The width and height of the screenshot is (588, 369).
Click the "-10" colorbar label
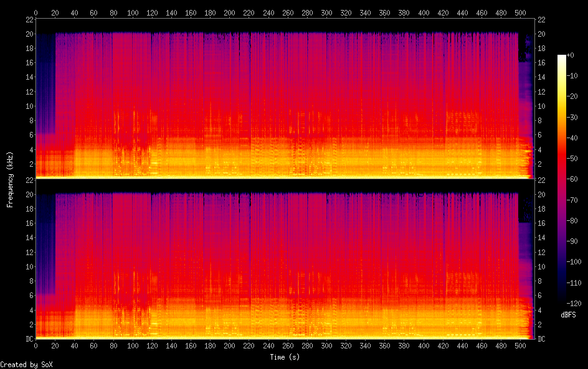pos(572,76)
